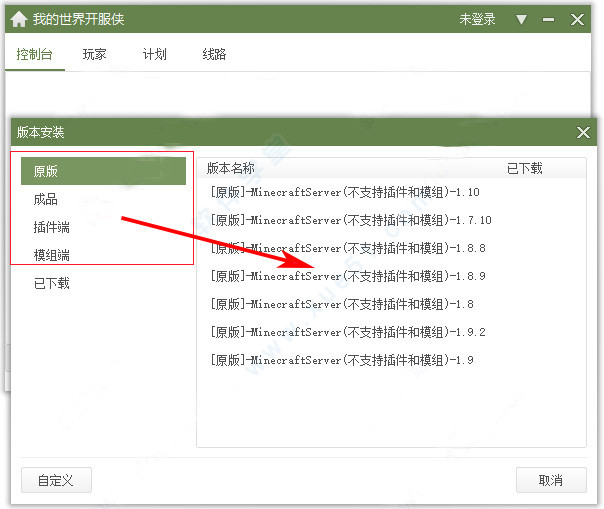Screen dimensions: 604x509
Task: Select MinecraftServer version 1.8.9 entry
Action: pos(391,276)
